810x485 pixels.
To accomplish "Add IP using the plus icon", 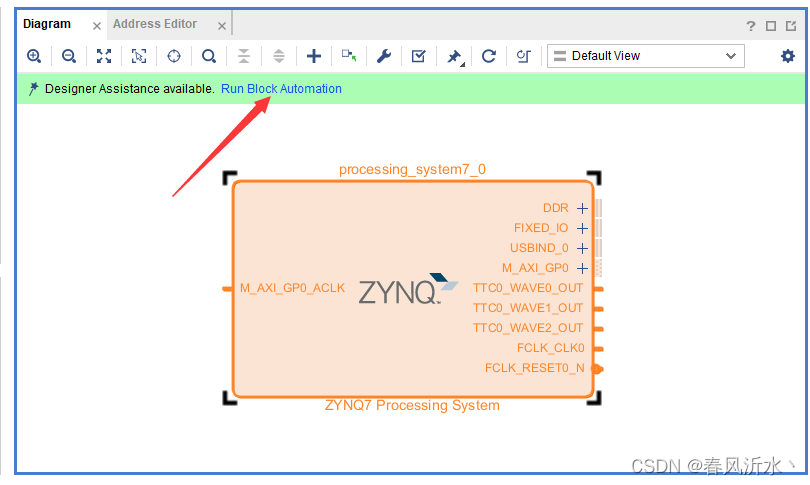I will point(314,56).
